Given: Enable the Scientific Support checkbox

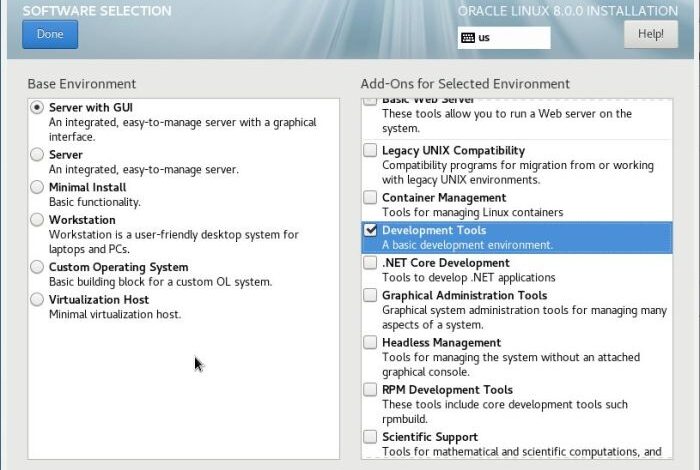Looking at the screenshot, I should tap(370, 437).
